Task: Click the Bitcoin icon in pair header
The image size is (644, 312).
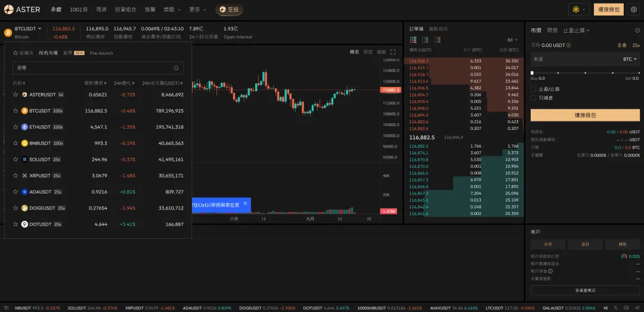Action: (8, 32)
